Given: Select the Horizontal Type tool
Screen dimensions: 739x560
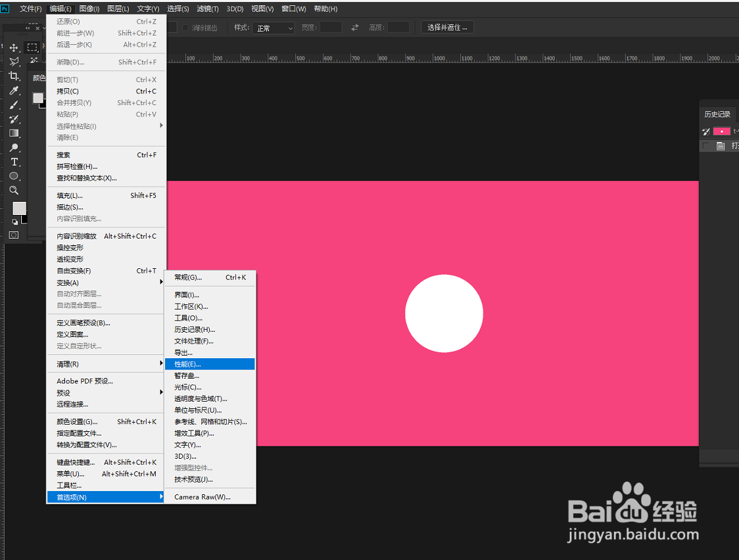Looking at the screenshot, I should 14,162.
